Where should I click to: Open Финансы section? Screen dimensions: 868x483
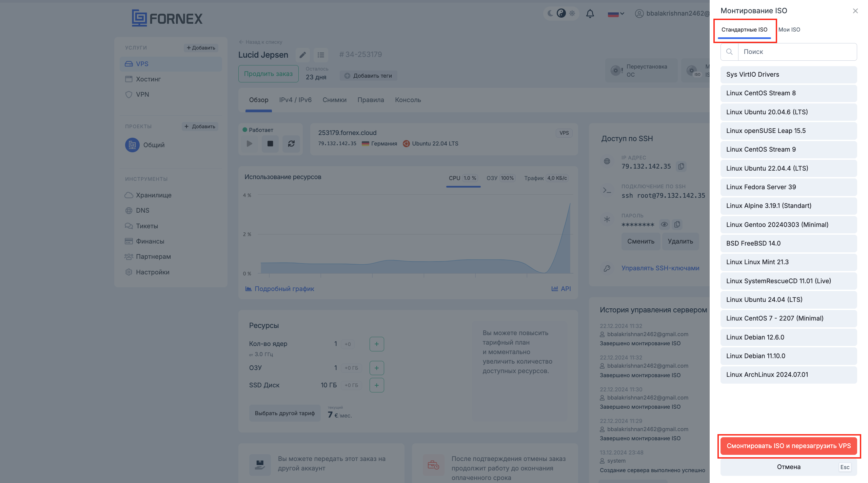[144, 241]
